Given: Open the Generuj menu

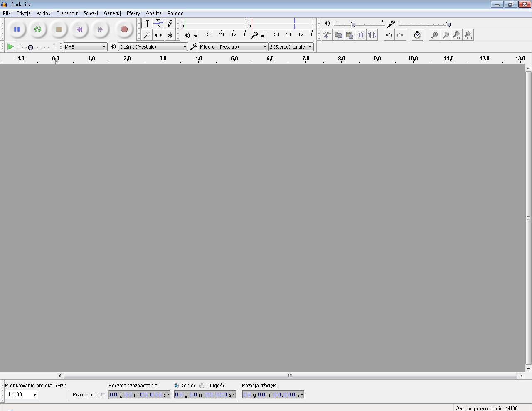Looking at the screenshot, I should [x=112, y=13].
